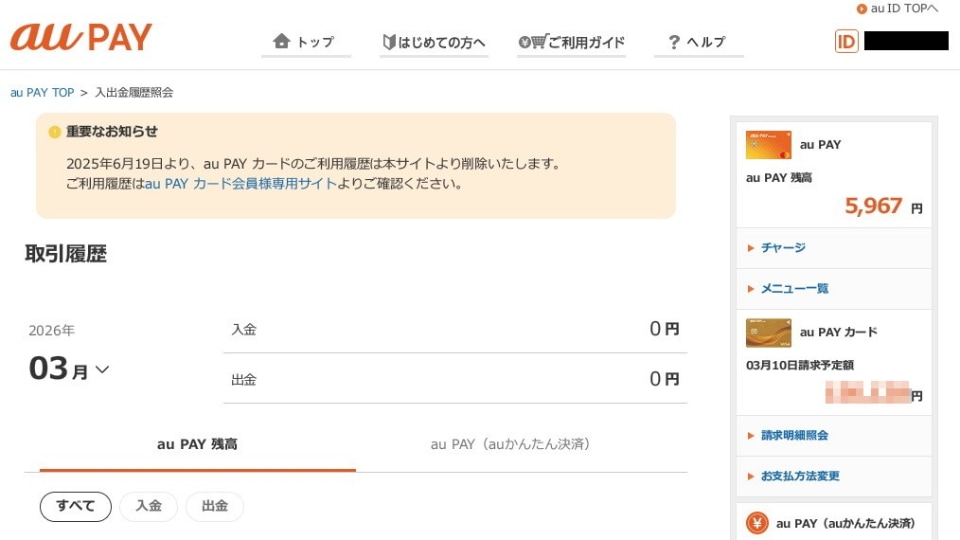Screen dimensions: 960x540
Task: Click the home icon beside トップ
Action: pyautogui.click(x=281, y=42)
